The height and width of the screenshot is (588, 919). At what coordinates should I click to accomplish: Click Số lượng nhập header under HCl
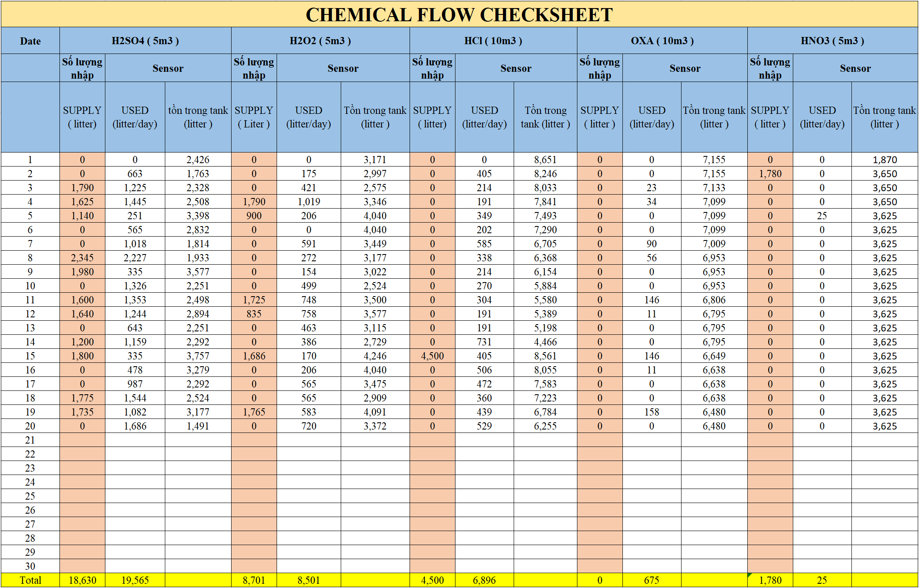pyautogui.click(x=433, y=68)
